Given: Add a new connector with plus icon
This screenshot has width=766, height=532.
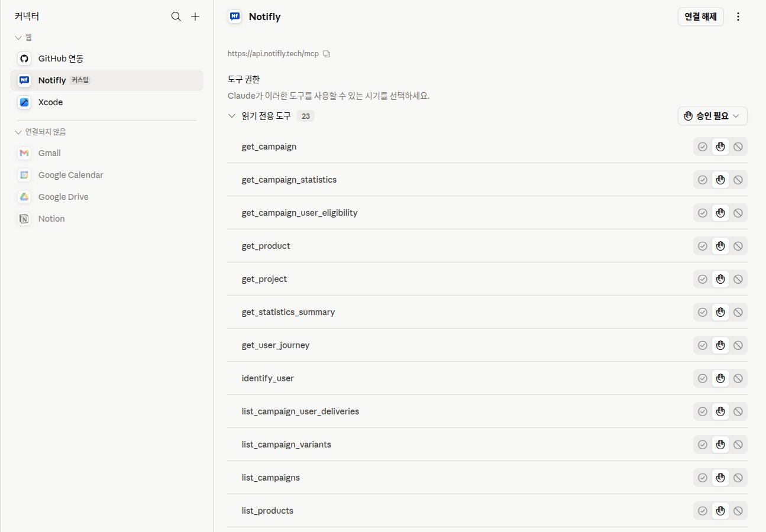Looking at the screenshot, I should click(x=195, y=17).
